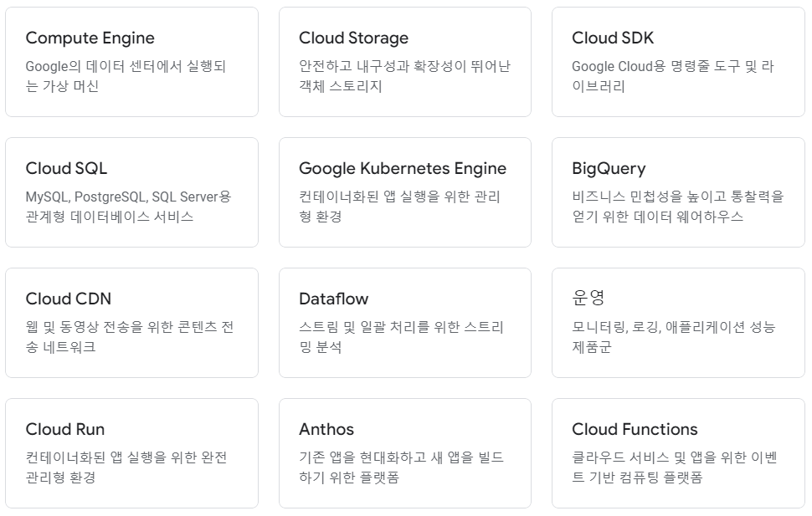The height and width of the screenshot is (516, 812).
Task: Click description '컨테이너화된 앱 실행을 위한 완전 관리형 환경'
Action: click(x=126, y=467)
